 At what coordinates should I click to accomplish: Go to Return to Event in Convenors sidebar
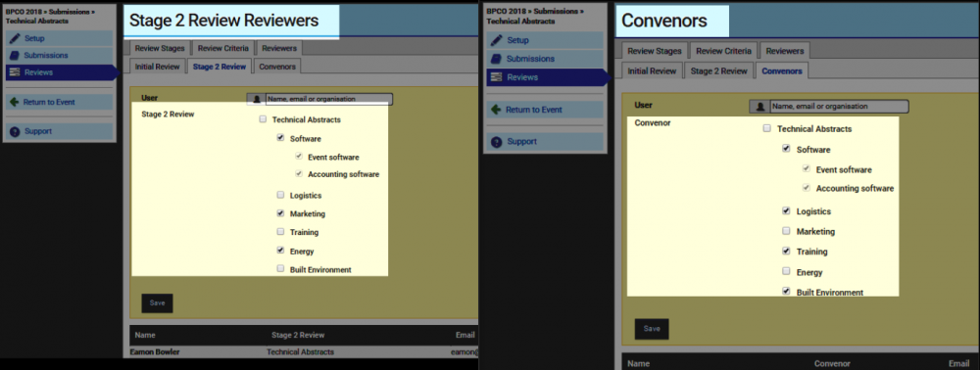click(x=545, y=110)
